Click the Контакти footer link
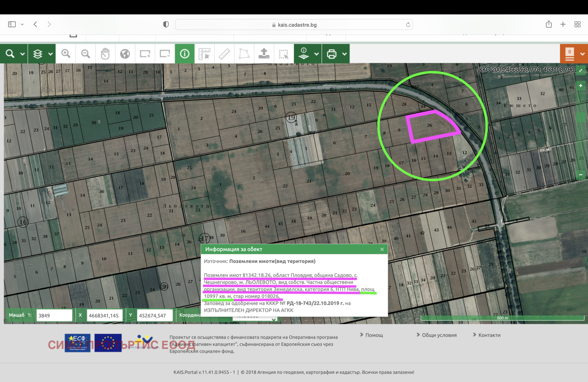 pyautogui.click(x=489, y=335)
